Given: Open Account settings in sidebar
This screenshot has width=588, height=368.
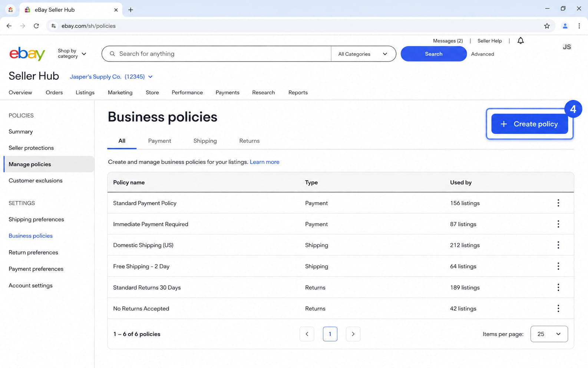Looking at the screenshot, I should coord(30,286).
